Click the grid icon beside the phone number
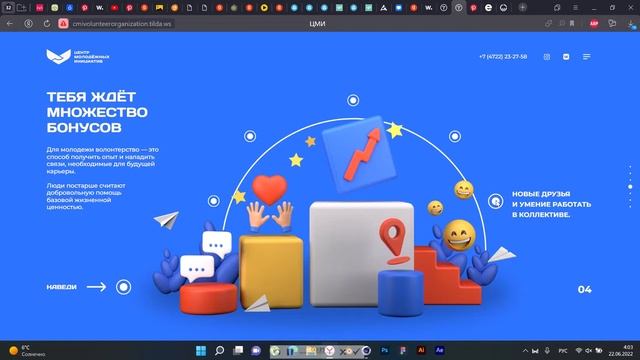 click(547, 57)
